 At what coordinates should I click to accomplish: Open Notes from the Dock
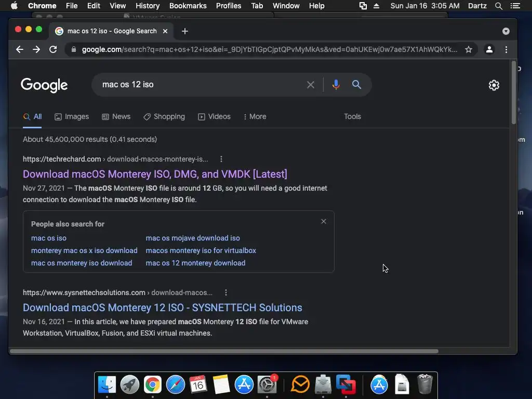[221, 385]
